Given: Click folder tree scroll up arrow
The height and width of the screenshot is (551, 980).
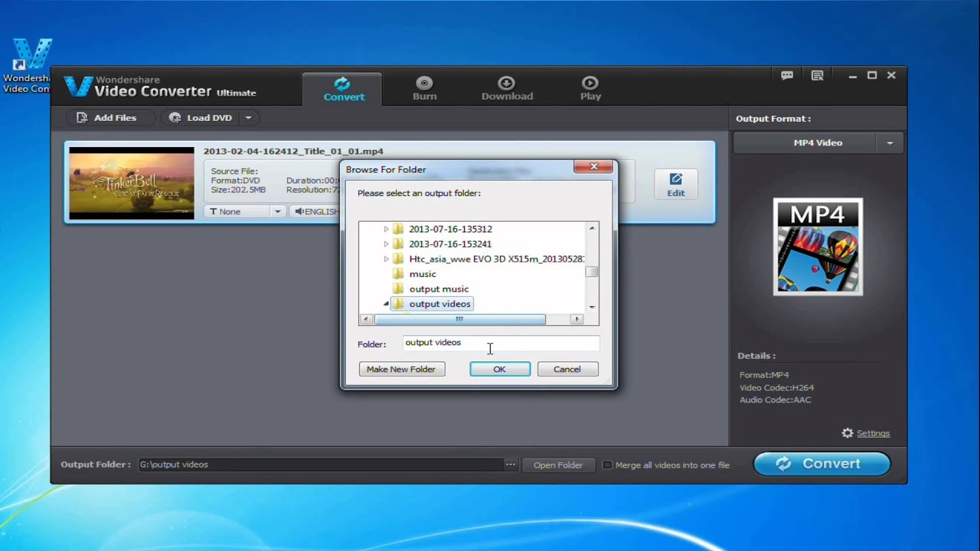Looking at the screenshot, I should click(x=592, y=228).
